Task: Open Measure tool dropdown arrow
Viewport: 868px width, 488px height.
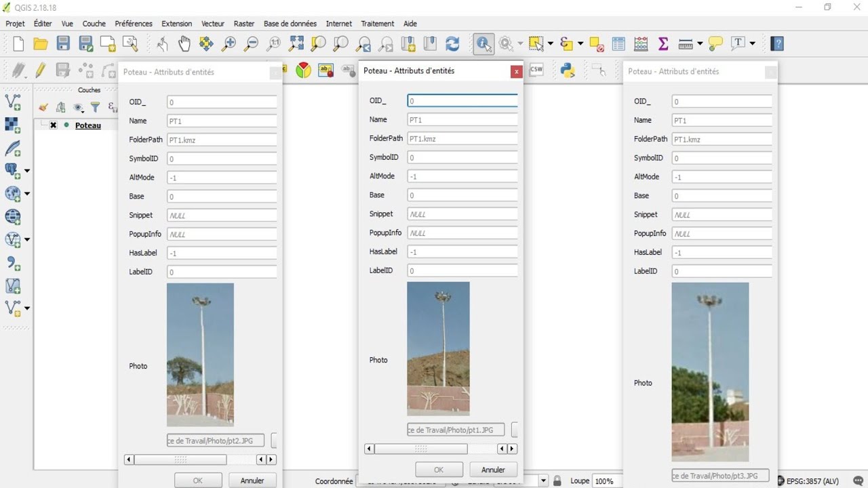Action: coord(700,44)
